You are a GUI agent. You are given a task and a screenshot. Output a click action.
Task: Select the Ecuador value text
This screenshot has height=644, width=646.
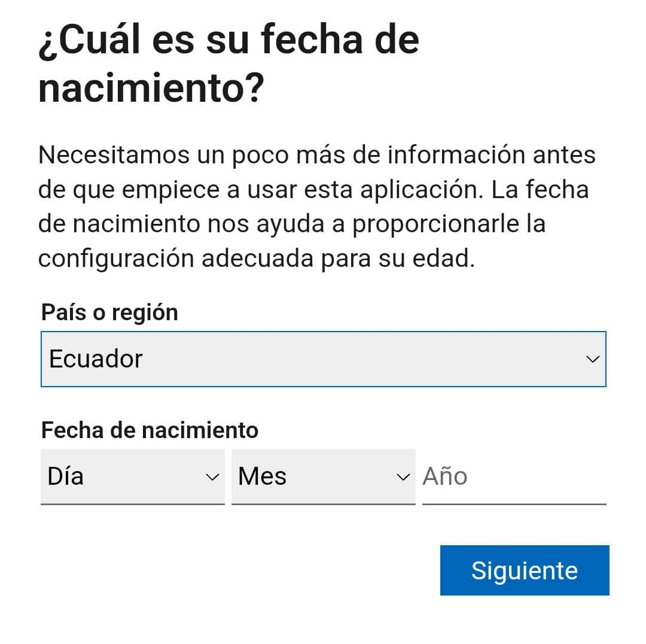click(96, 359)
